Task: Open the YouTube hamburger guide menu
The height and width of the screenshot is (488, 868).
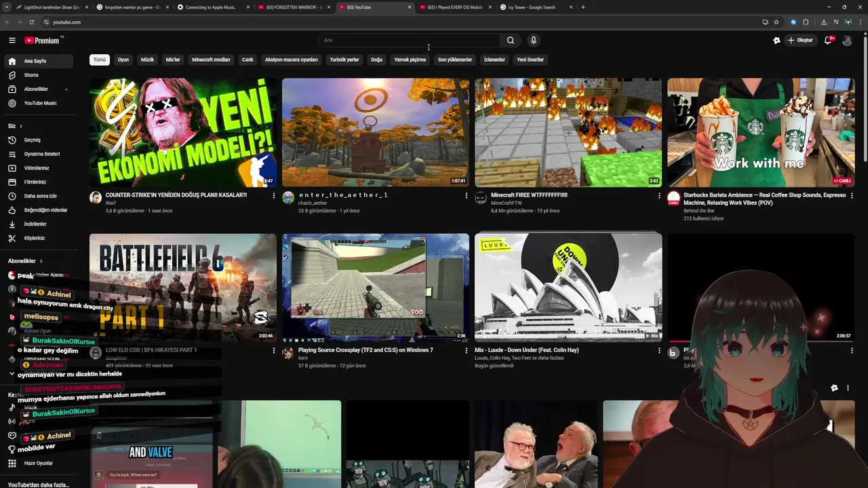Action: pyautogui.click(x=12, y=41)
